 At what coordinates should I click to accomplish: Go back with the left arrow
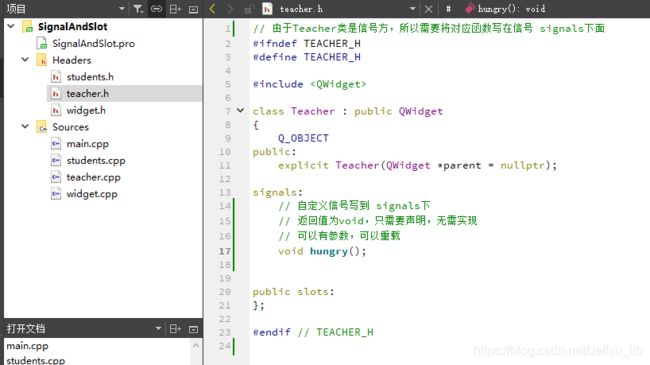point(212,9)
